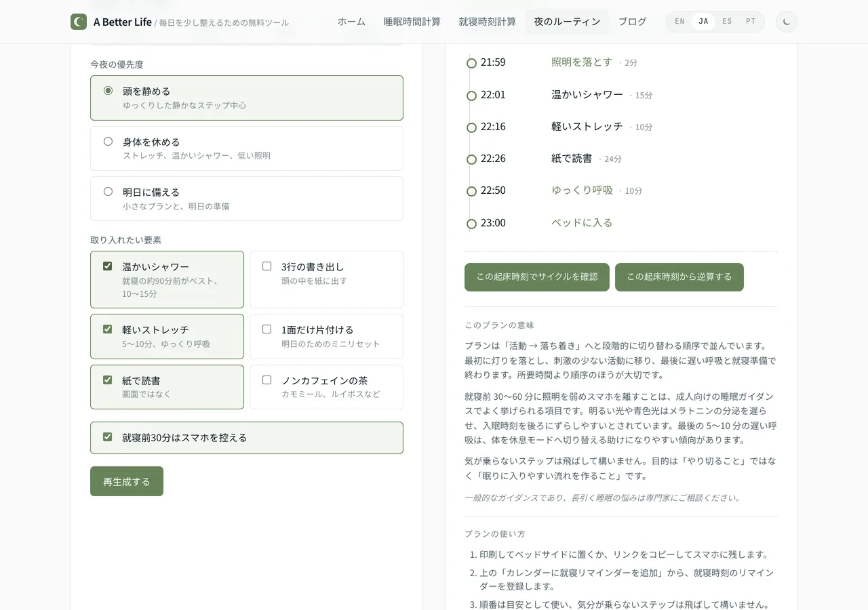Image resolution: width=868 pixels, height=610 pixels.
Task: Click the 22:26 time text
Action: point(493,158)
